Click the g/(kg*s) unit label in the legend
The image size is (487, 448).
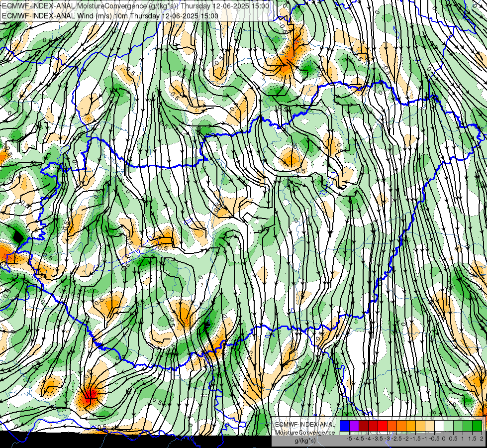(x=305, y=441)
